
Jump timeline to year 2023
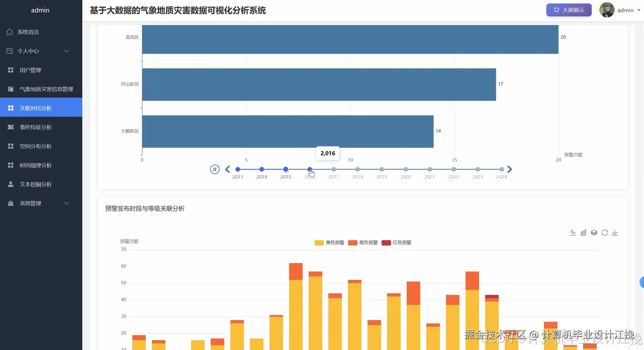click(x=478, y=169)
